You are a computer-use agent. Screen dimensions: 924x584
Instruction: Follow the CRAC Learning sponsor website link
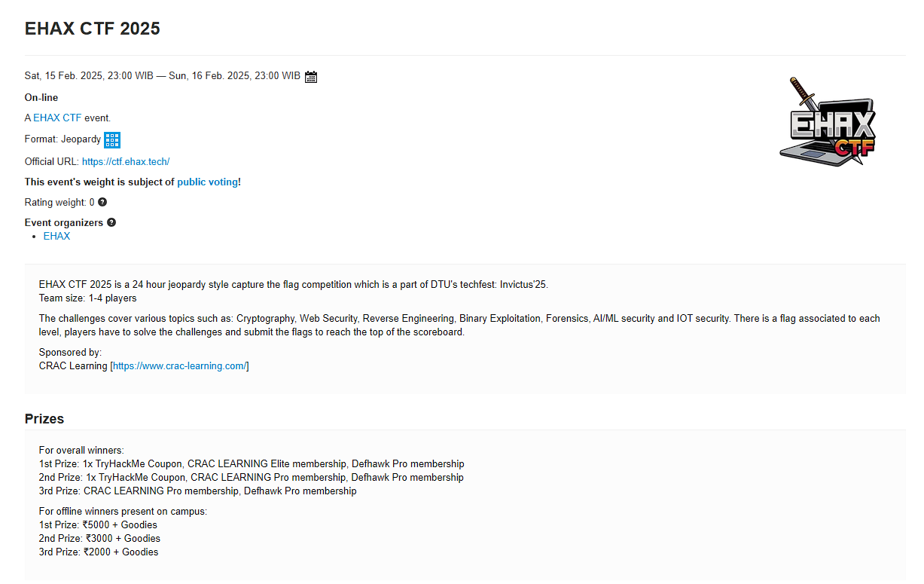pos(179,366)
